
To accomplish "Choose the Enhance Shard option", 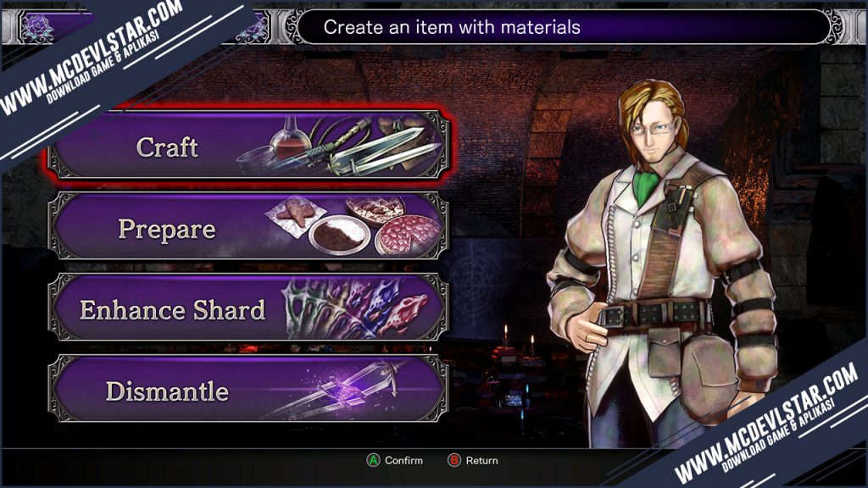I will pyautogui.click(x=248, y=308).
